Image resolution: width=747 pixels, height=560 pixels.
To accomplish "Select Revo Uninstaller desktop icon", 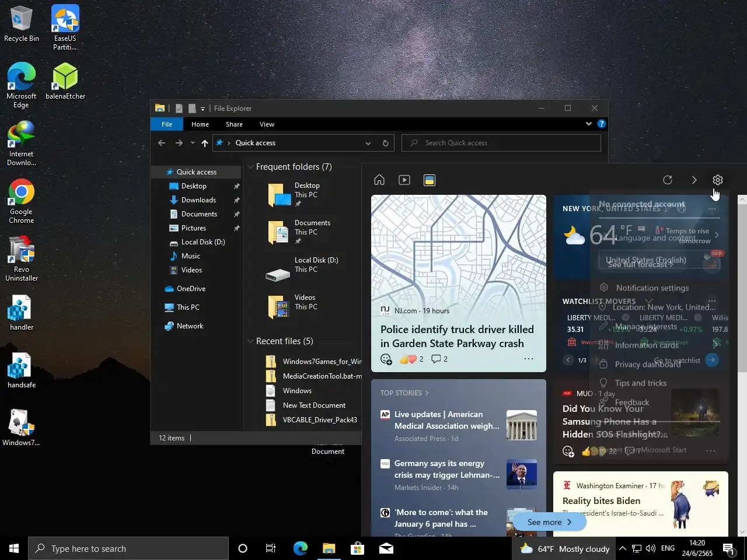I will [x=22, y=259].
